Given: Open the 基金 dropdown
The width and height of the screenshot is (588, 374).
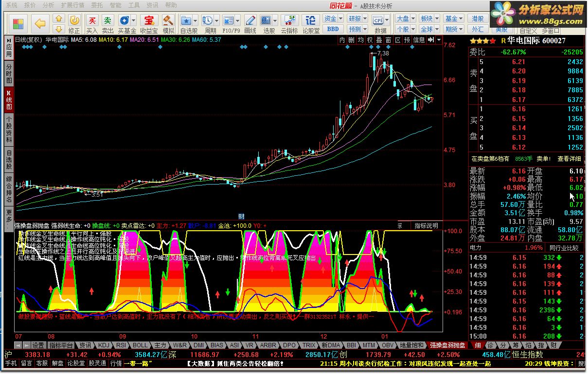Looking at the screenshot, I should [454, 18].
